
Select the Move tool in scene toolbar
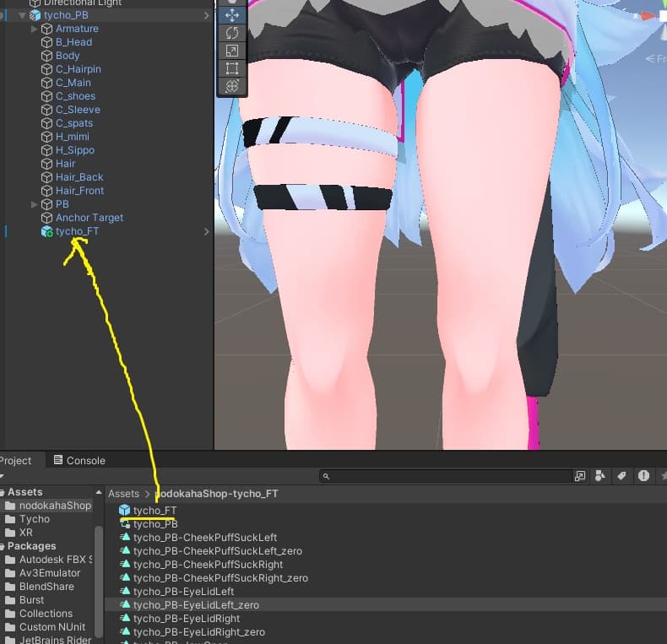pyautogui.click(x=232, y=16)
